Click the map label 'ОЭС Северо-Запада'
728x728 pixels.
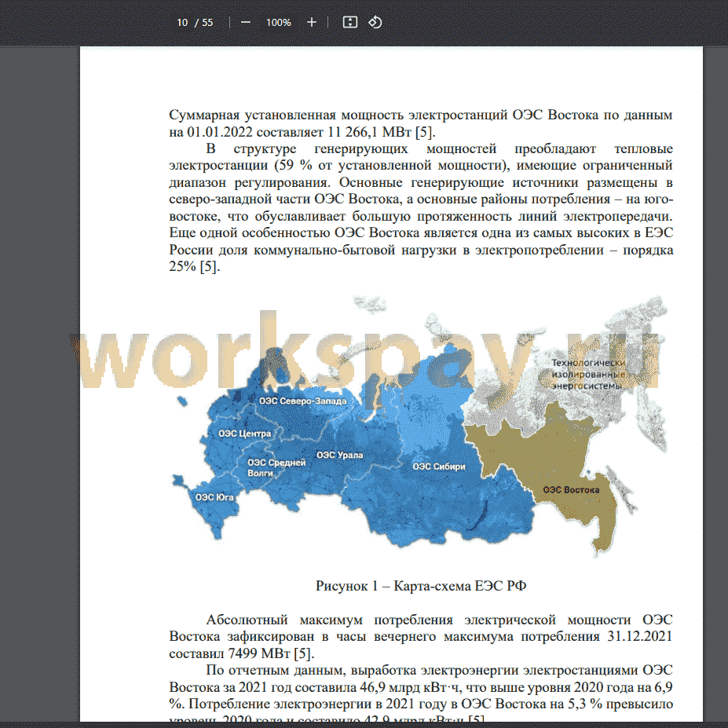(x=302, y=401)
